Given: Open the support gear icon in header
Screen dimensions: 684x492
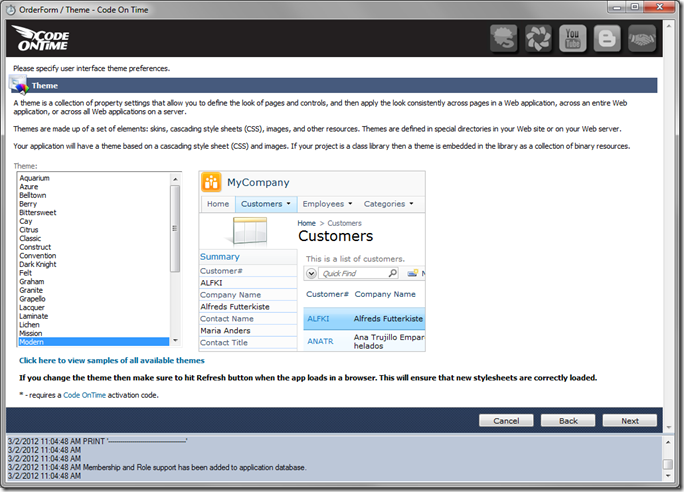Looking at the screenshot, I should click(x=503, y=38).
